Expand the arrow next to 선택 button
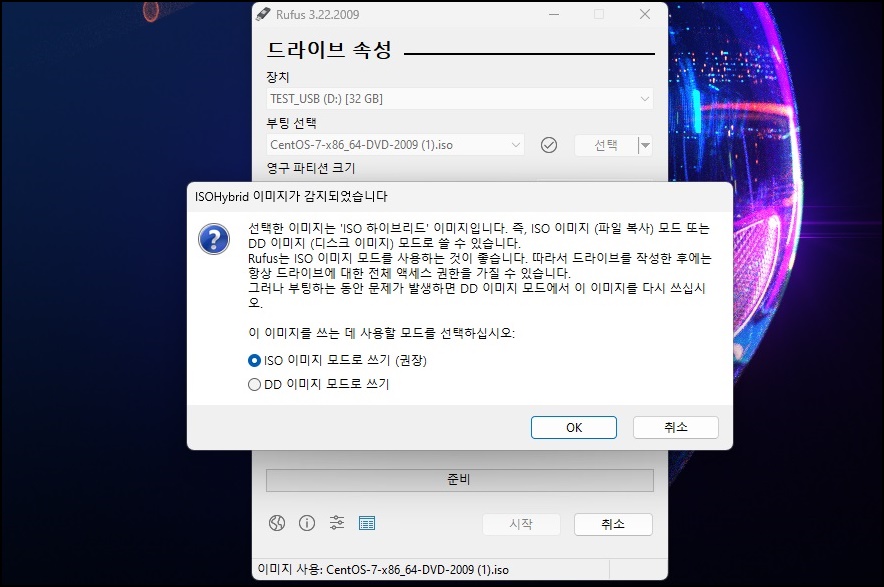Image resolution: width=884 pixels, height=587 pixels. coord(646,145)
